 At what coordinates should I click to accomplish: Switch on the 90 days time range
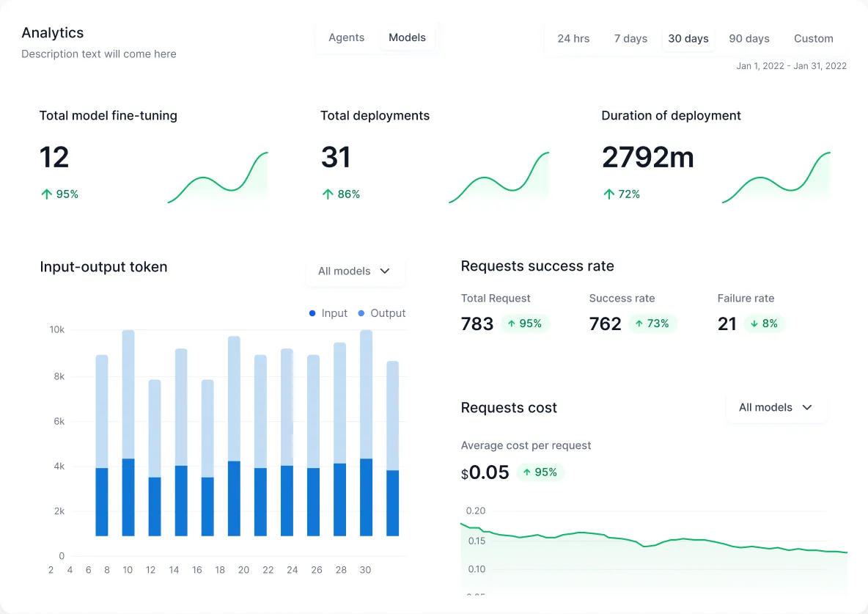749,38
